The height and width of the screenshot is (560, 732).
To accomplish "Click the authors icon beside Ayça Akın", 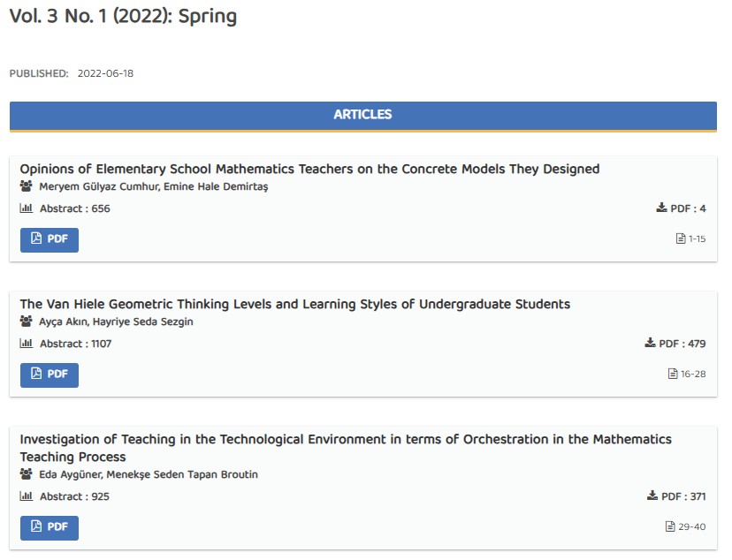I will click(26, 322).
